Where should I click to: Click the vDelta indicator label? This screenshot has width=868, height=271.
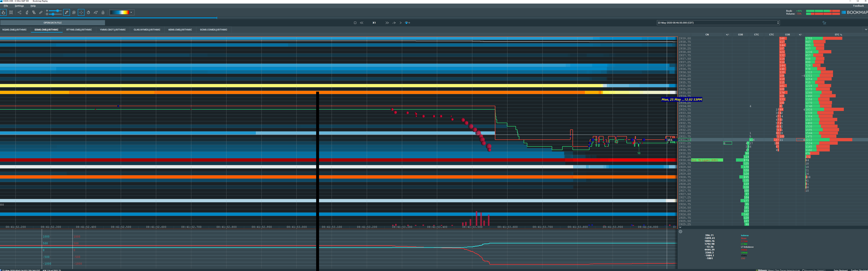tap(744, 255)
